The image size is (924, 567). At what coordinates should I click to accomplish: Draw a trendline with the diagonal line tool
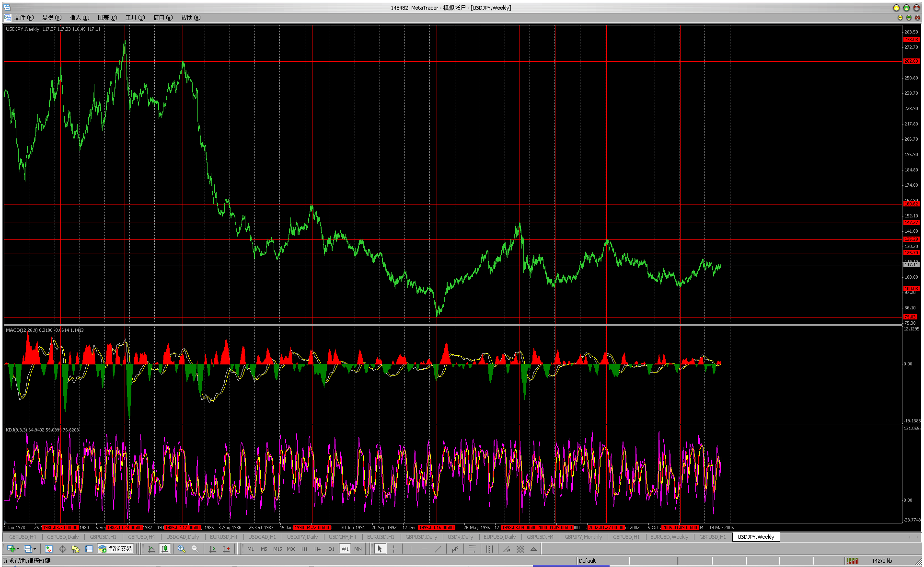point(438,549)
